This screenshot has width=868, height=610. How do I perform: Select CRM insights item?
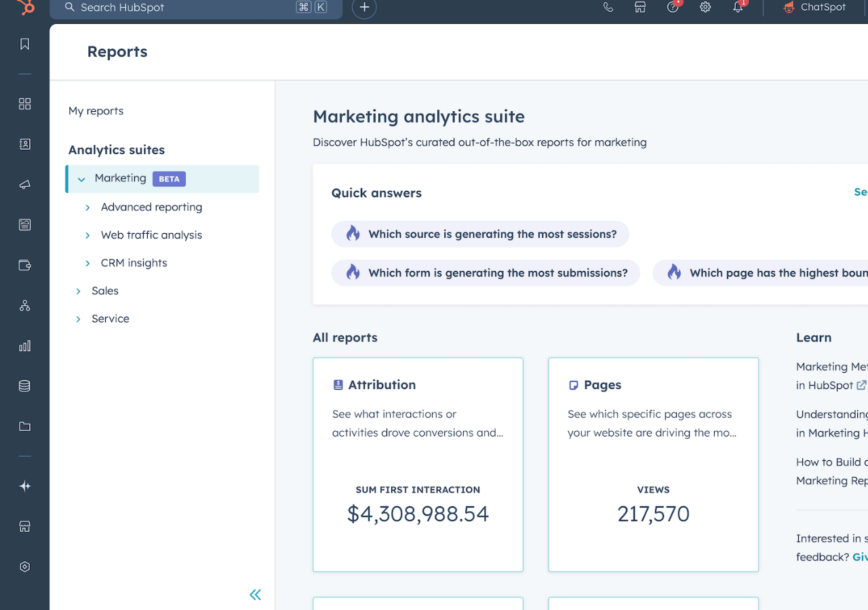point(134,263)
